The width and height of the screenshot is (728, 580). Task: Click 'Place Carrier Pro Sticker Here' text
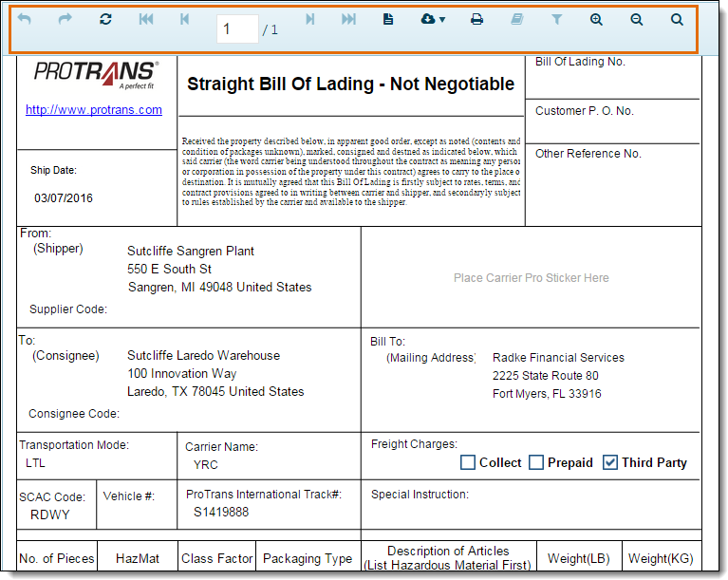532,278
